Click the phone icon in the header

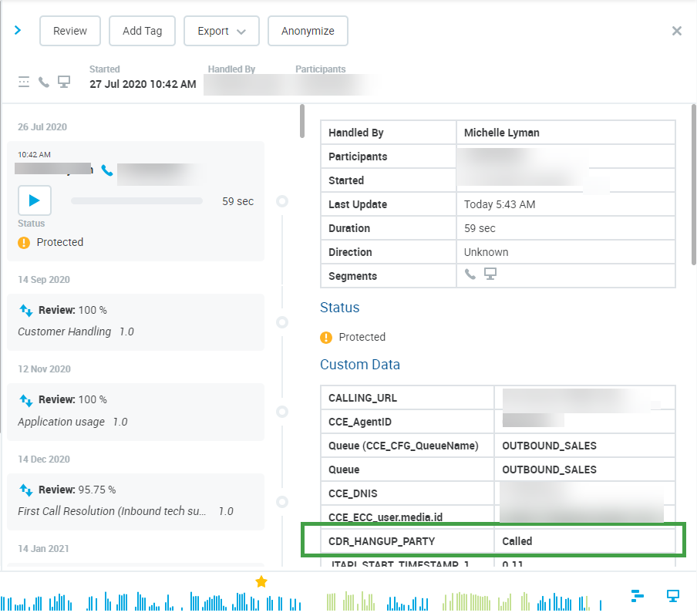tap(44, 82)
